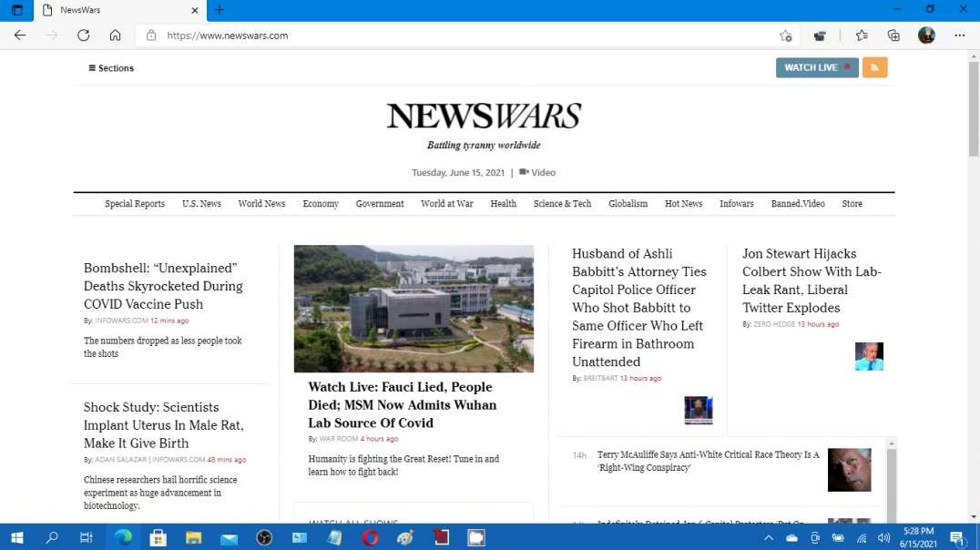The height and width of the screenshot is (550, 980).
Task: Open volume control in system tray
Action: point(883,537)
